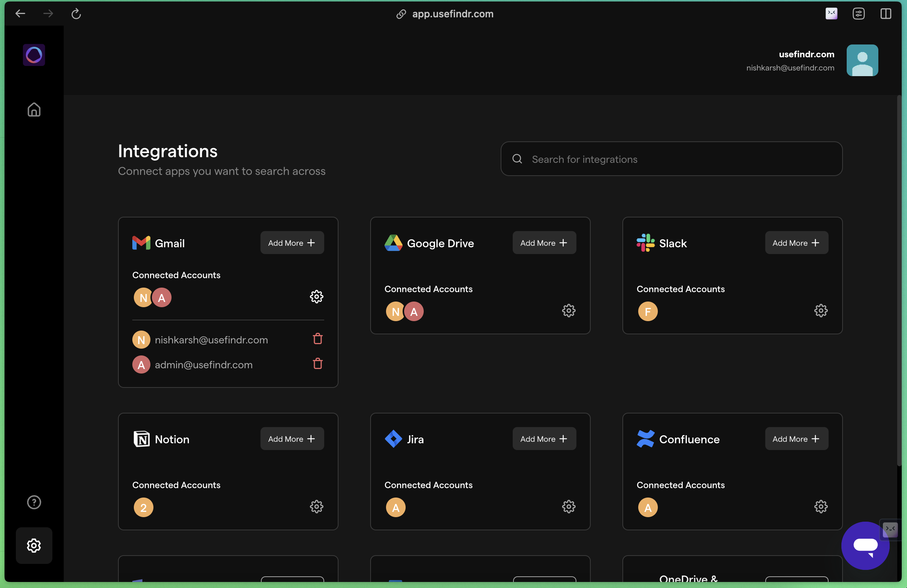Expand Notion accounts via gear
Viewport: 907px width, 588px height.
(x=316, y=507)
